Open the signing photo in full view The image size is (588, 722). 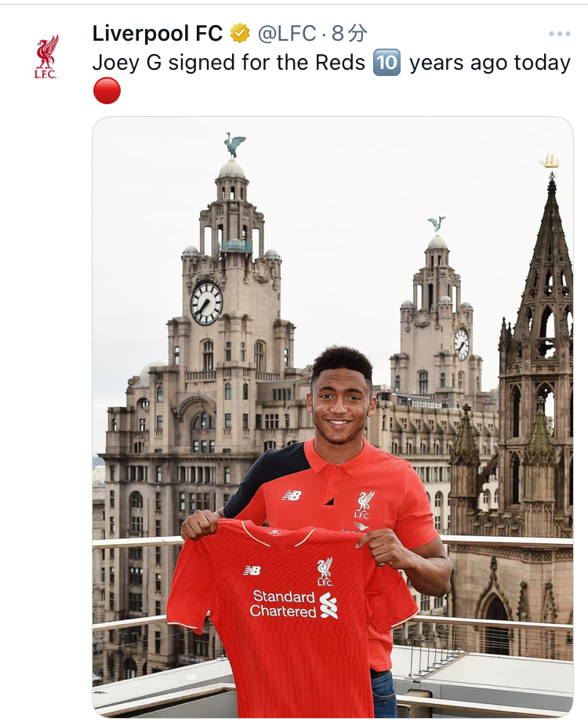332,416
